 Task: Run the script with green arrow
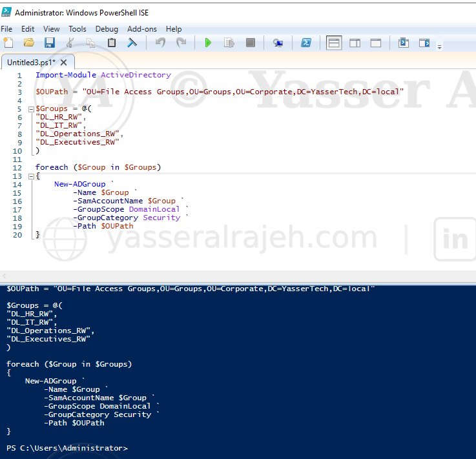point(208,43)
